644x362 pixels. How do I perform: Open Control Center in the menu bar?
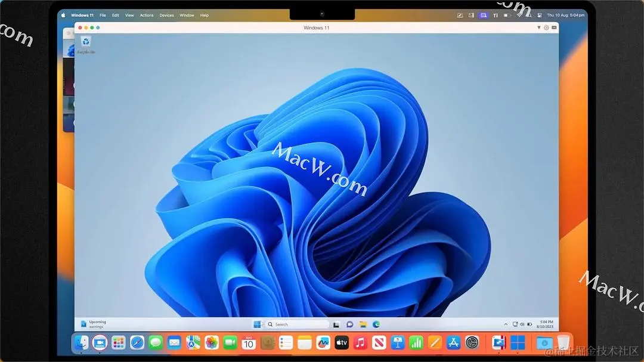540,15
